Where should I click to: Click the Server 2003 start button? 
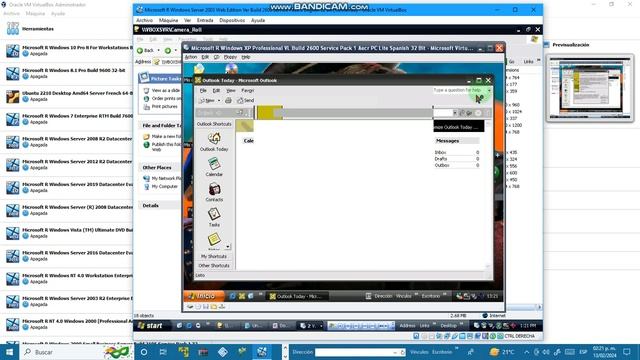pos(150,326)
